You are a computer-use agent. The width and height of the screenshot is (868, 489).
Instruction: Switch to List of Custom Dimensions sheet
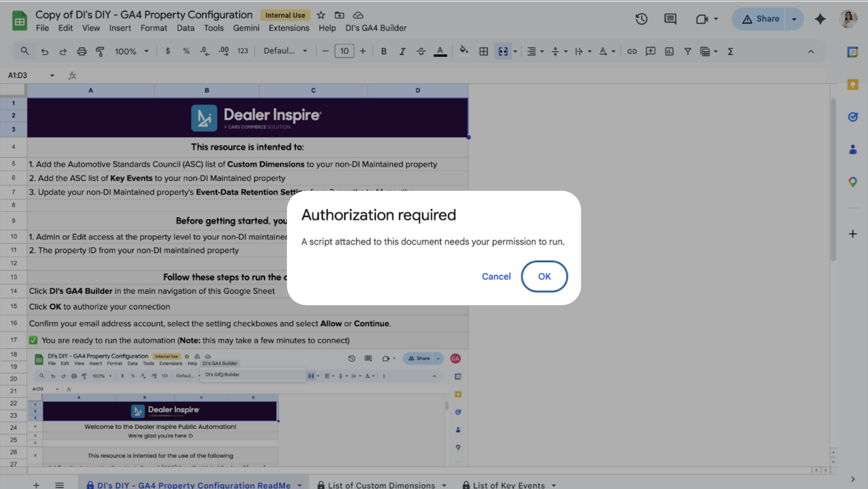[x=381, y=485]
